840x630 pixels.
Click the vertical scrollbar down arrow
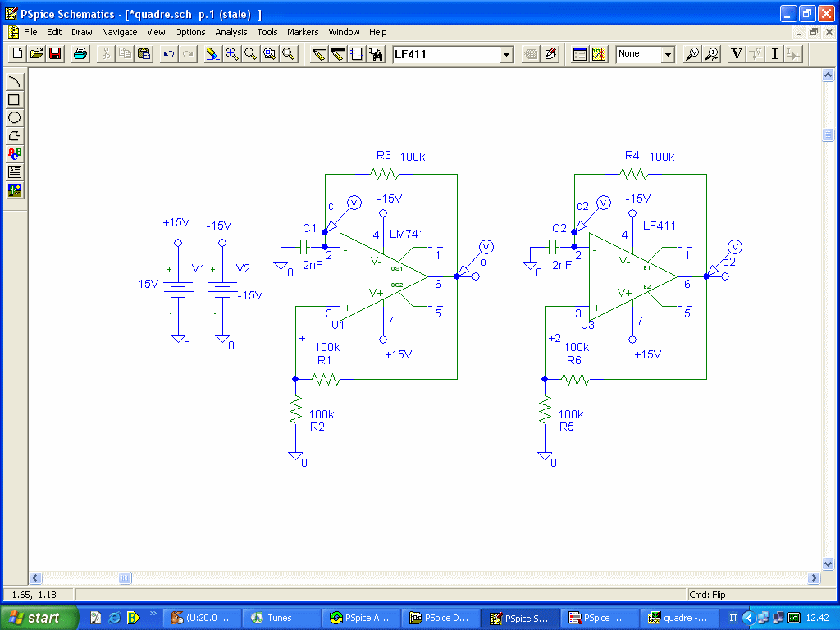pyautogui.click(x=829, y=564)
